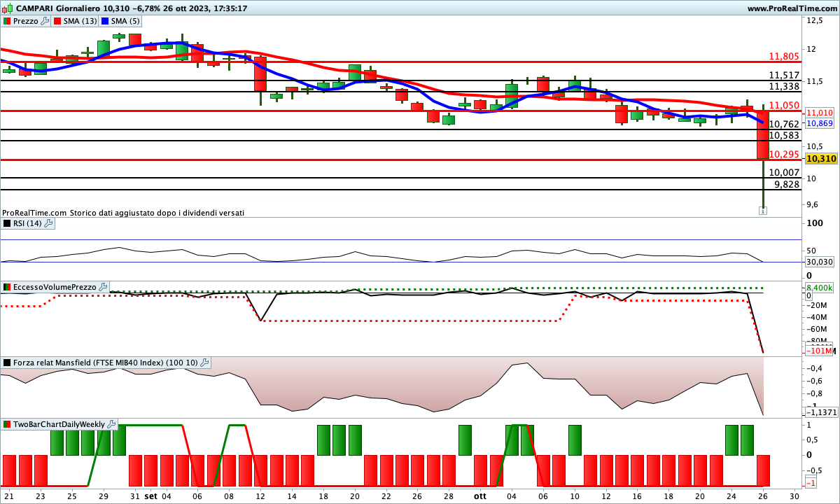840x504 pixels.
Task: Click the green 8,400k volume value tag
Action: tap(819, 288)
